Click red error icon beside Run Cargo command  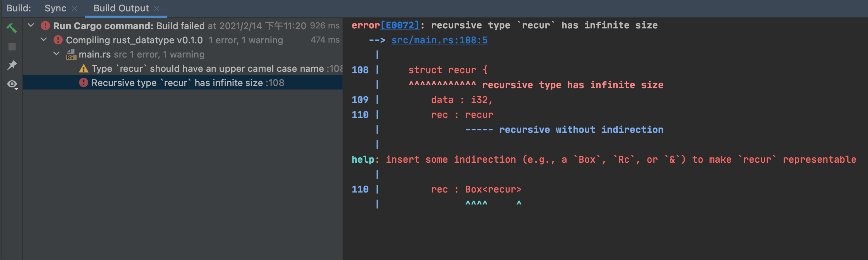click(45, 26)
